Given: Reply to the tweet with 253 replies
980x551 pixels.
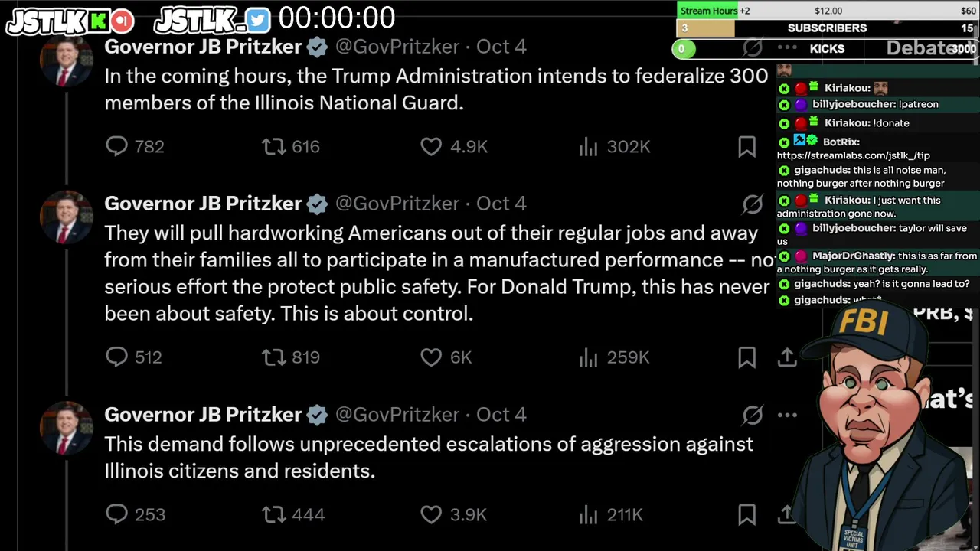Looking at the screenshot, I should pos(117,514).
